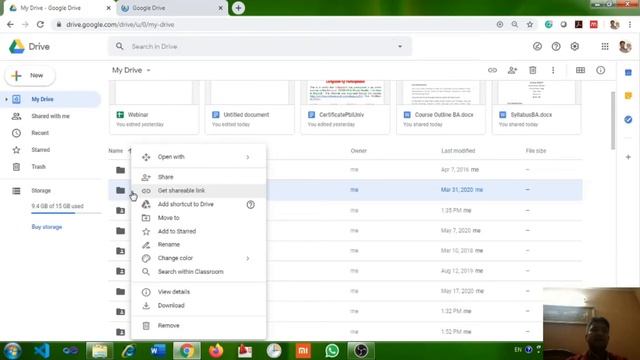
Task: Expand the My Drive tree arrow in the sidebar
Action: [x=7, y=99]
